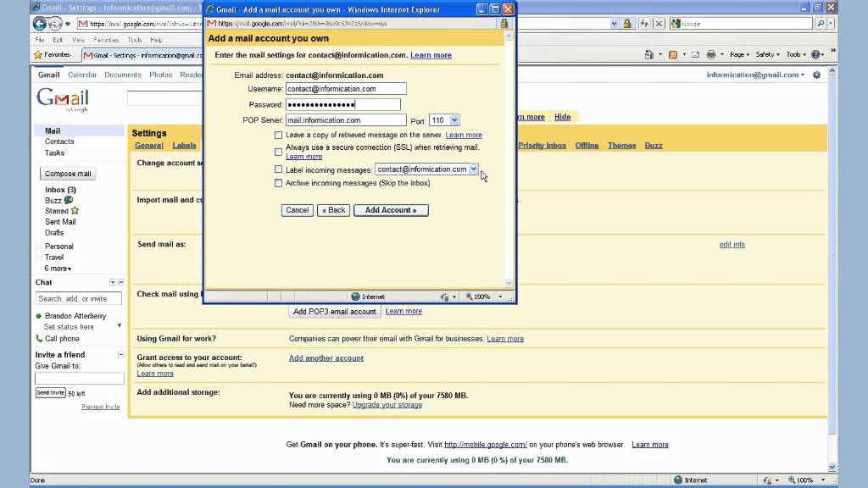
Task: Click the Print icon in command bar
Action: (x=711, y=55)
